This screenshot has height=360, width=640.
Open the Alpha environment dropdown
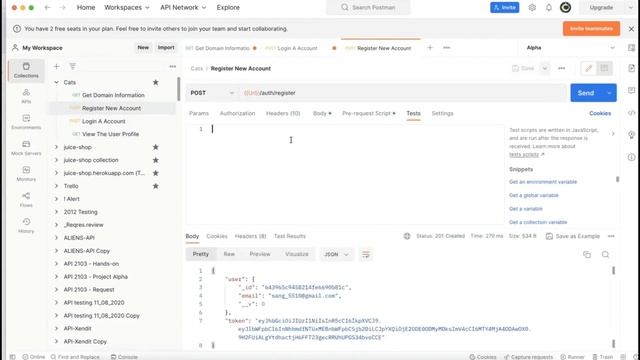(x=570, y=48)
